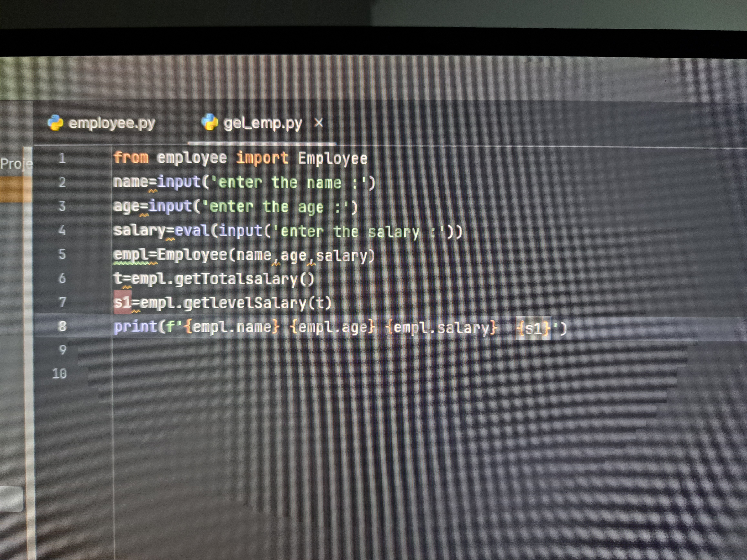The height and width of the screenshot is (560, 747).
Task: Close the get_emp.py tab
Action: click(318, 123)
